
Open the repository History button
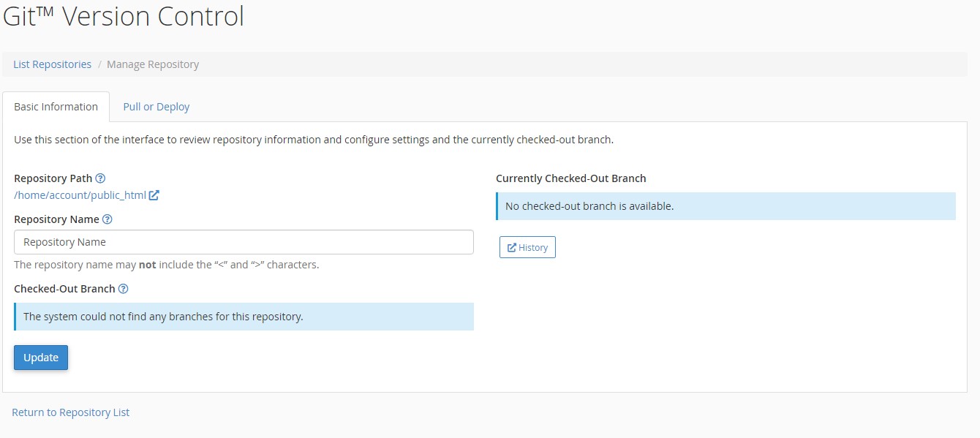pos(527,247)
